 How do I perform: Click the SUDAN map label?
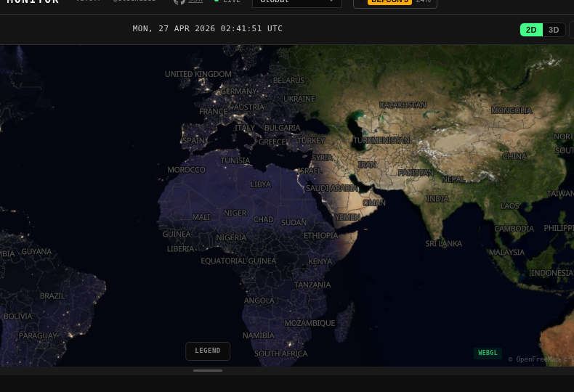294,223
